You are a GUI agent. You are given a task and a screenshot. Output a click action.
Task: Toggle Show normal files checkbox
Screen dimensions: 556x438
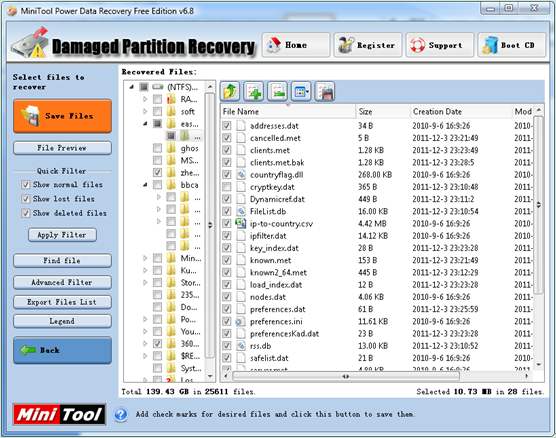[26, 184]
